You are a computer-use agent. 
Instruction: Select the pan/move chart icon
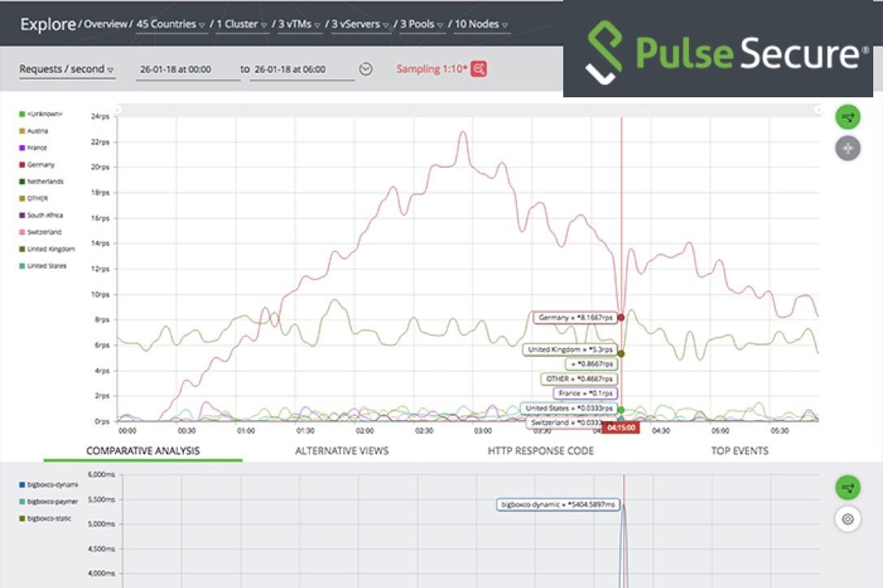pyautogui.click(x=847, y=148)
